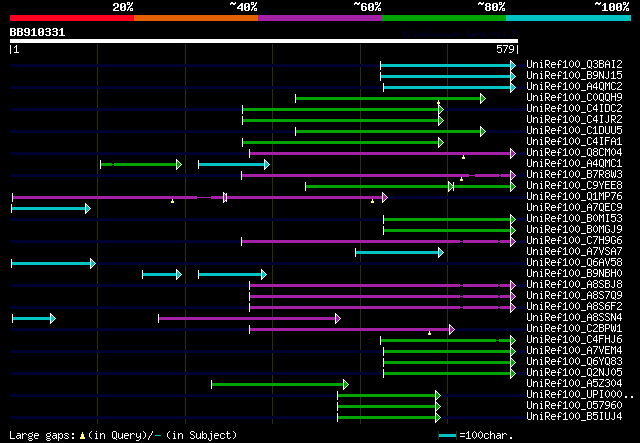Viewport: 640px width, 443px height.
Task: Select the UniRef100_B0MI53 label
Action: [574, 218]
